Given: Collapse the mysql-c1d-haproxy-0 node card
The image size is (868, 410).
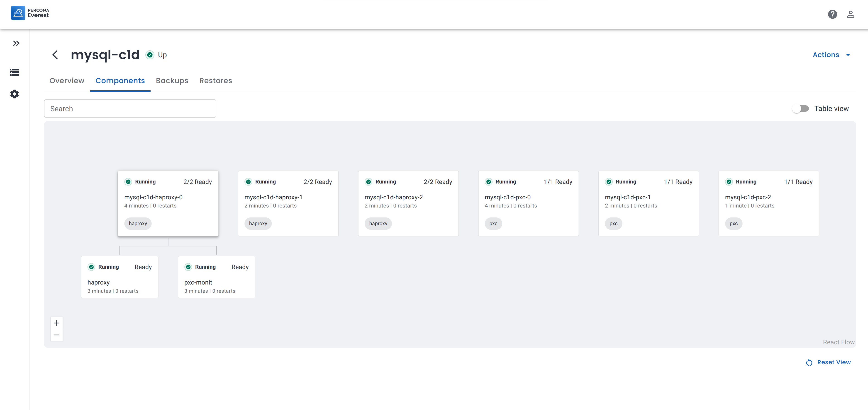Looking at the screenshot, I should tap(168, 203).
